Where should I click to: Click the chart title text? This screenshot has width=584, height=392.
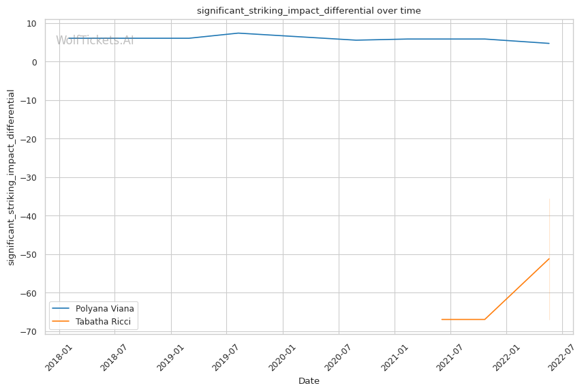[308, 10]
